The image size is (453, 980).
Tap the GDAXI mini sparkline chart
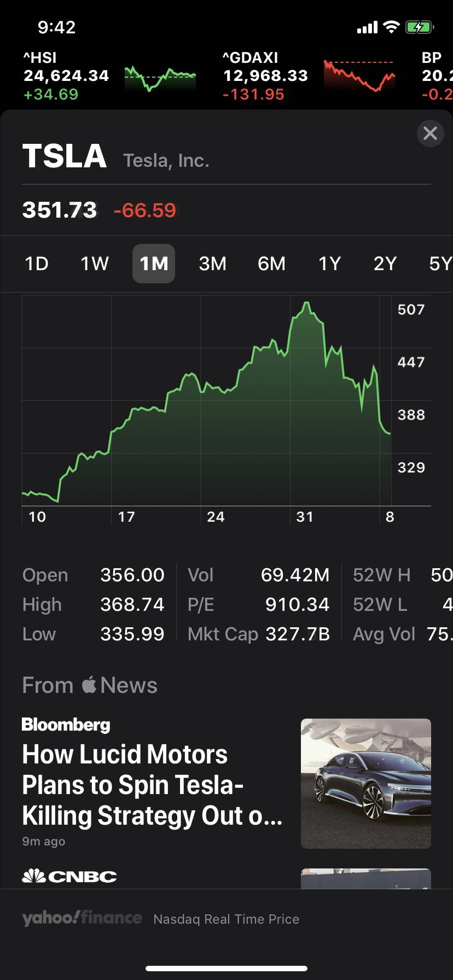(x=359, y=75)
